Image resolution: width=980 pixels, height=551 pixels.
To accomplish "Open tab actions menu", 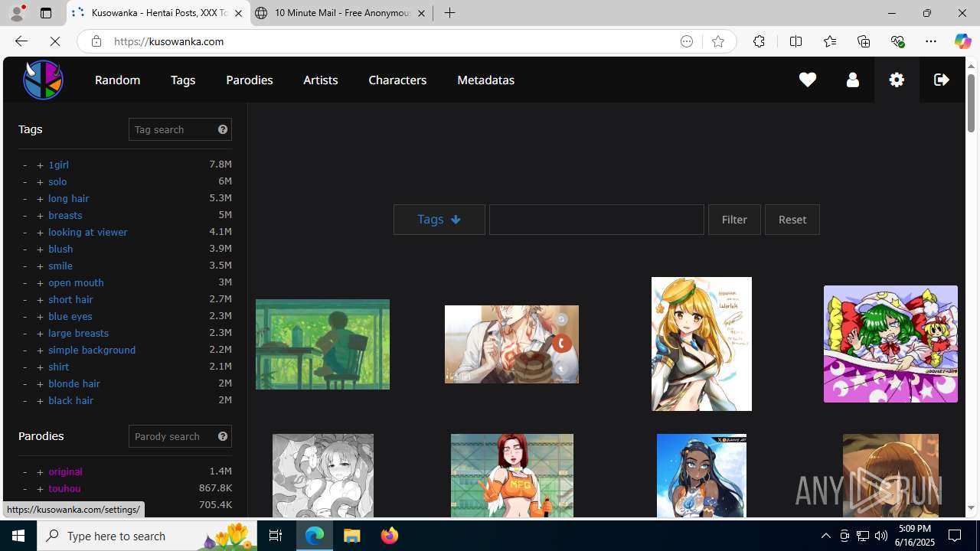I will pyautogui.click(x=46, y=13).
